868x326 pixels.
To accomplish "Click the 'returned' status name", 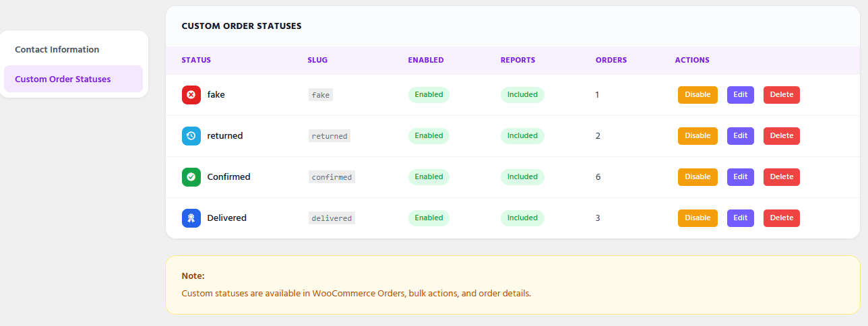I will tap(225, 136).
